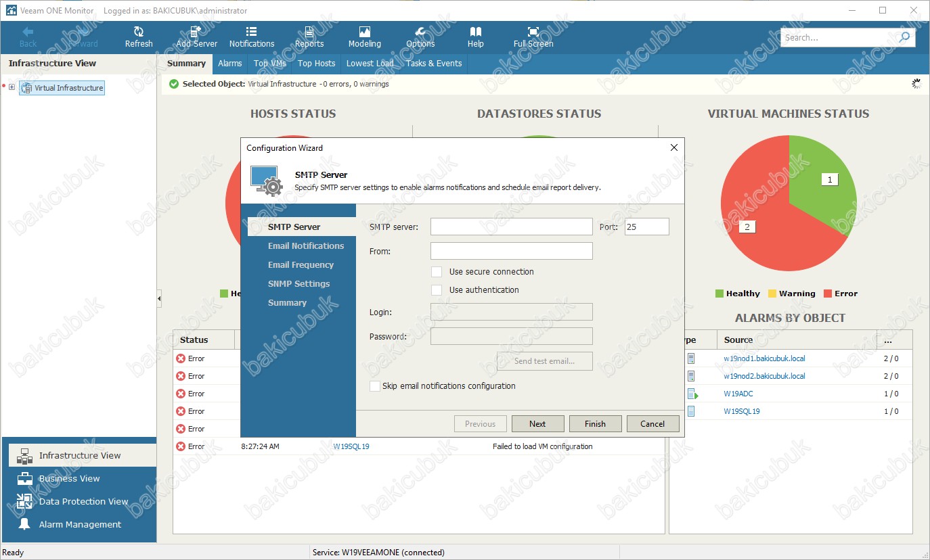Select Summary wizard step
Viewport: 930px width, 560px height.
(x=287, y=303)
